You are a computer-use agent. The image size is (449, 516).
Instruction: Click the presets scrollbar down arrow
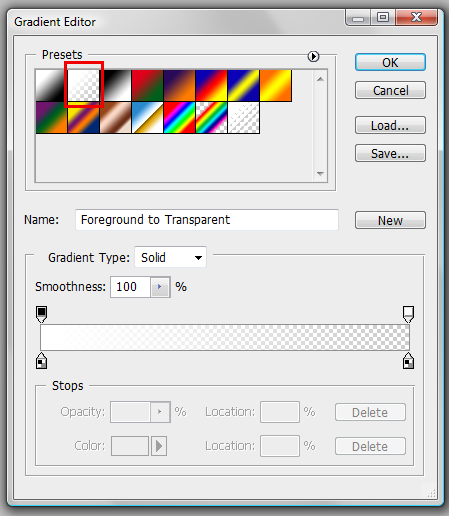coord(320,174)
